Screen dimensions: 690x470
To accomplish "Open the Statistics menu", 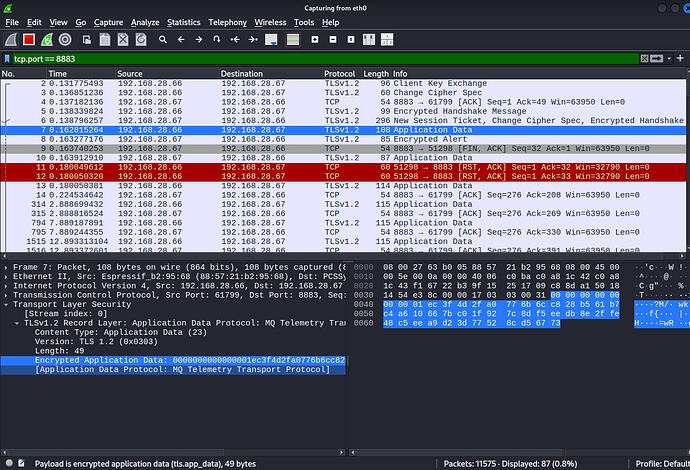I will 184,22.
